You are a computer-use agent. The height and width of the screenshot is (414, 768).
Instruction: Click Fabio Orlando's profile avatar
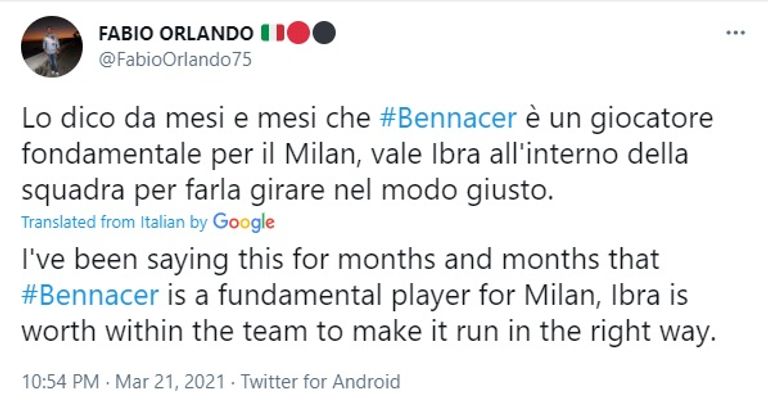point(51,46)
